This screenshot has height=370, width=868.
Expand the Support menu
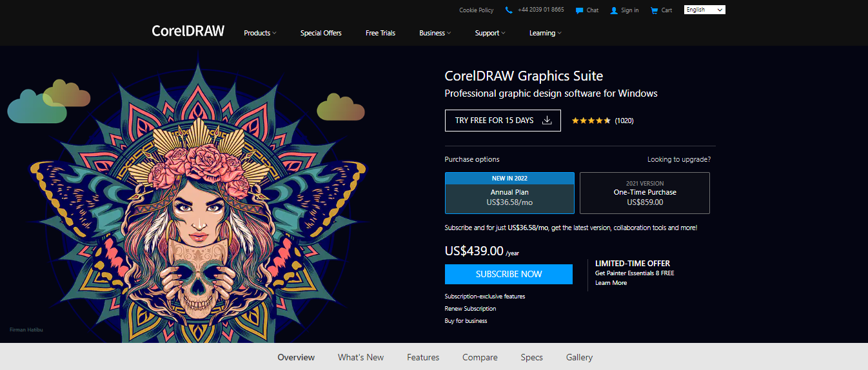tap(490, 33)
